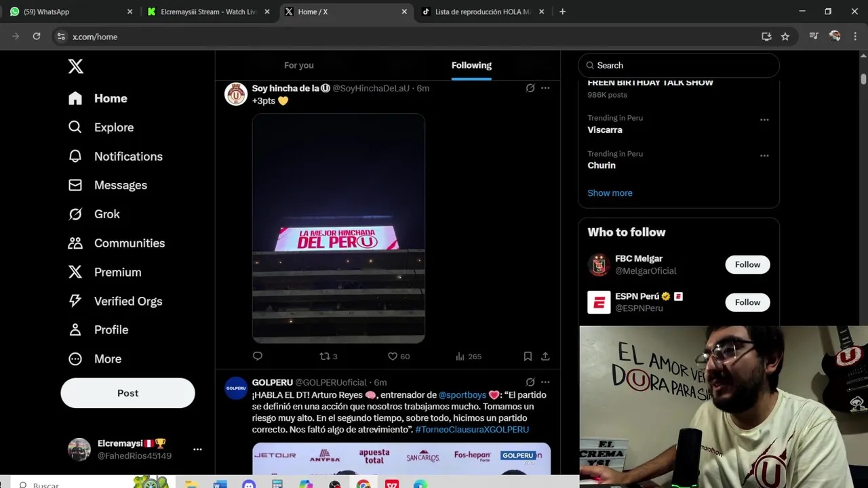View analytics showing 265 views

[x=468, y=357]
